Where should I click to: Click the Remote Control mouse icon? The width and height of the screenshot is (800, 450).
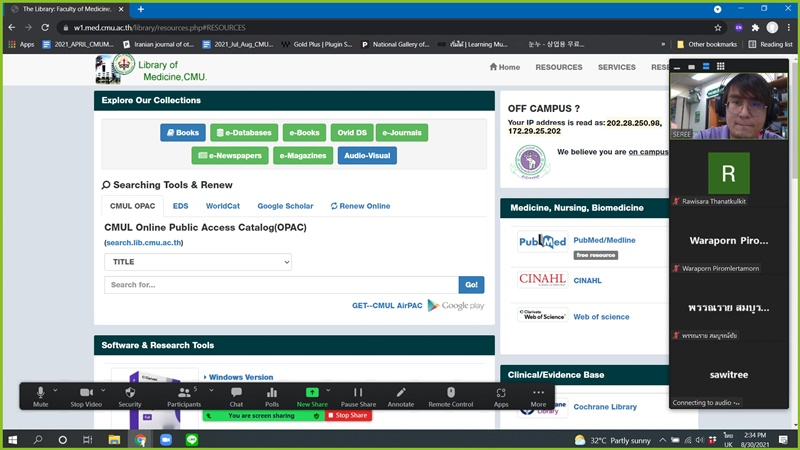click(x=450, y=395)
